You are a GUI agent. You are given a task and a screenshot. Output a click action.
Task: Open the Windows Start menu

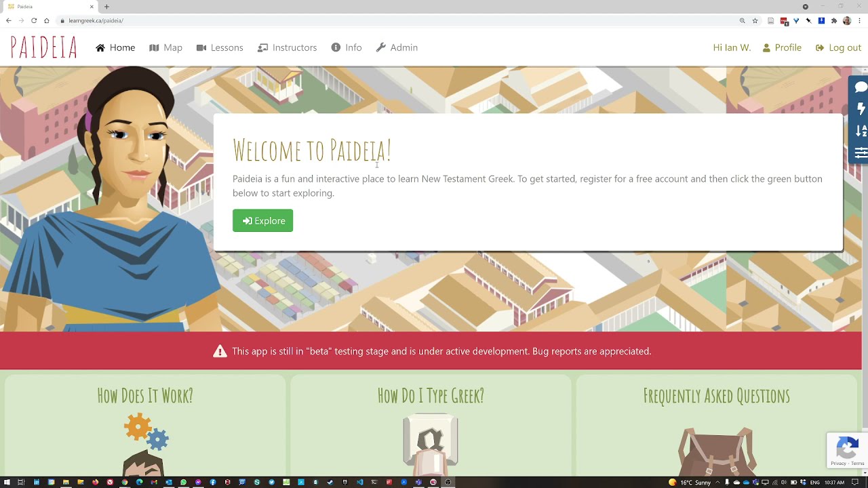click(x=6, y=483)
